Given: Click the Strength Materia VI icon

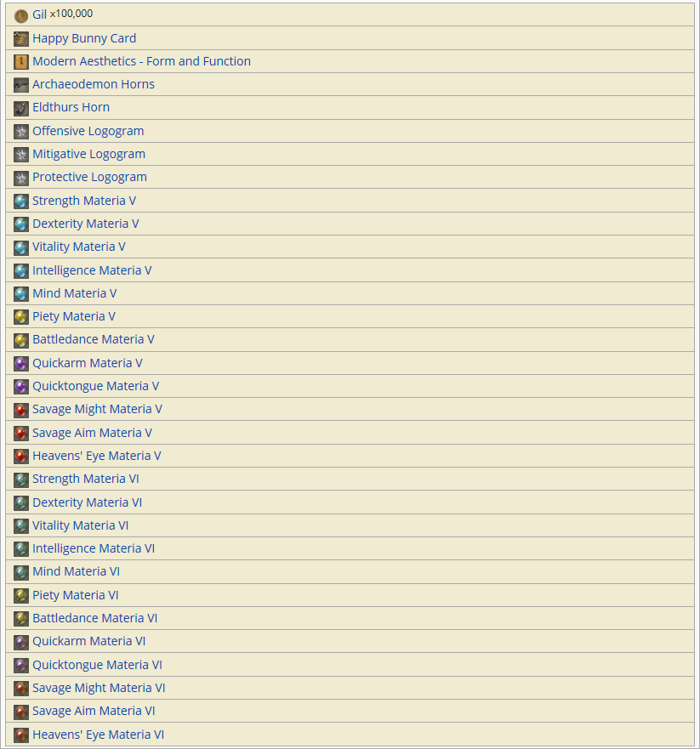Looking at the screenshot, I should pyautogui.click(x=21, y=479).
